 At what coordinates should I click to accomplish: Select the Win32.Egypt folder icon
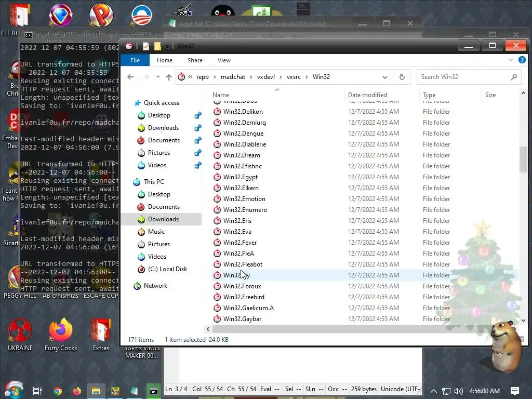217,177
